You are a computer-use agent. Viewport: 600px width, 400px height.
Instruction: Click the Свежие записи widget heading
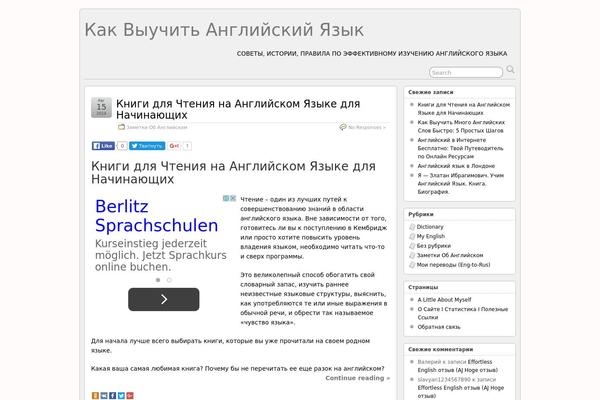tap(430, 92)
